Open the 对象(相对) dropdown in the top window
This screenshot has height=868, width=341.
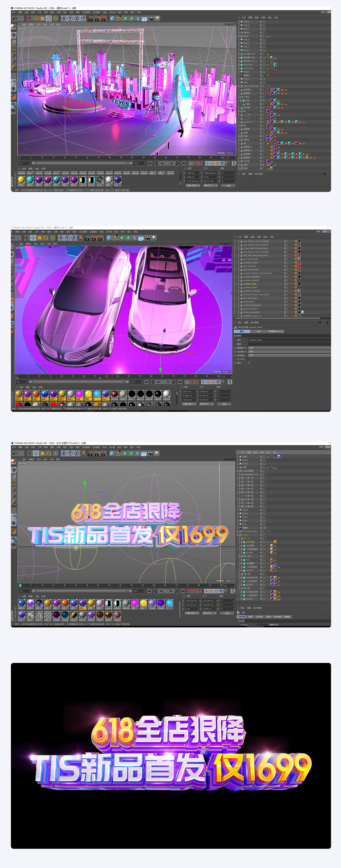[x=193, y=185]
